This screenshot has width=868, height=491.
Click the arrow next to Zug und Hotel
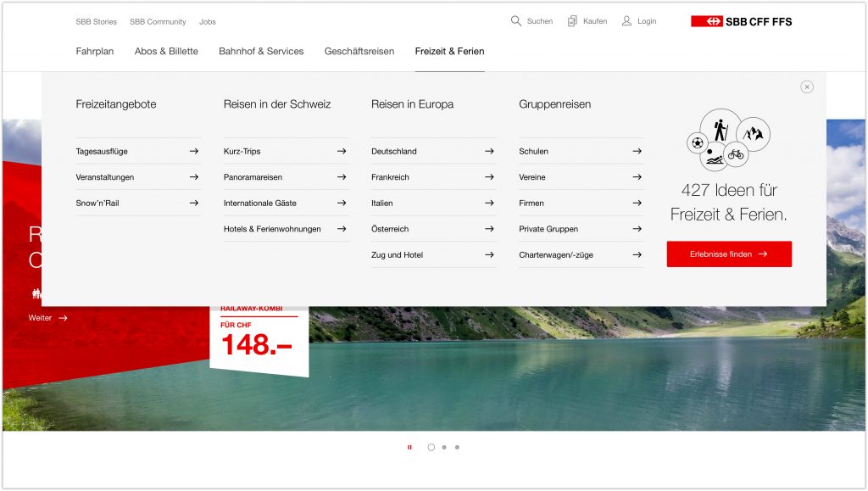click(490, 254)
